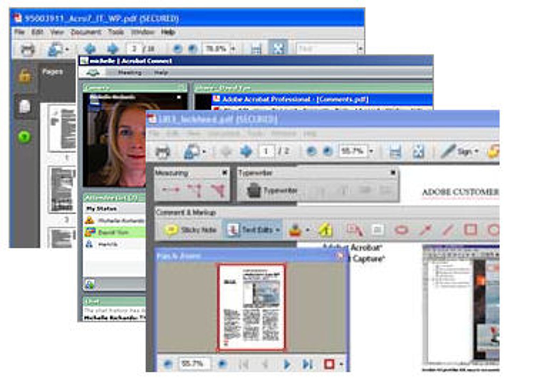
Task: Click the grayed previous page arrow in the front window
Action: [226, 152]
